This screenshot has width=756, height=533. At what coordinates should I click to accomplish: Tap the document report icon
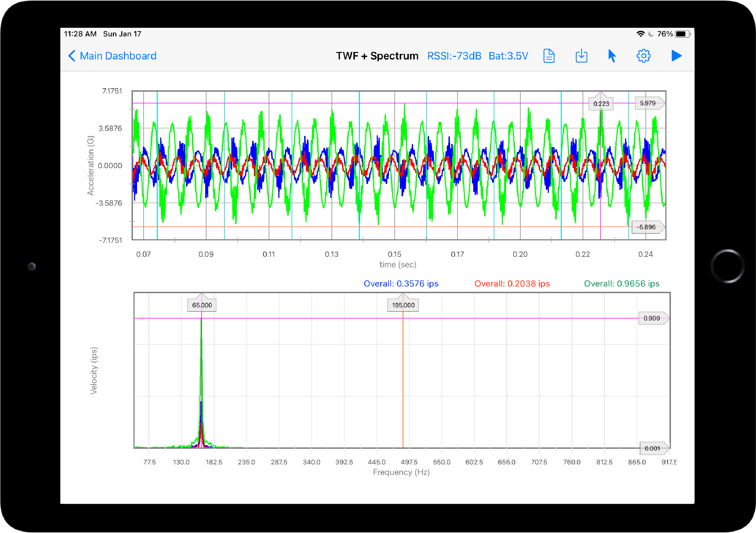click(x=549, y=56)
